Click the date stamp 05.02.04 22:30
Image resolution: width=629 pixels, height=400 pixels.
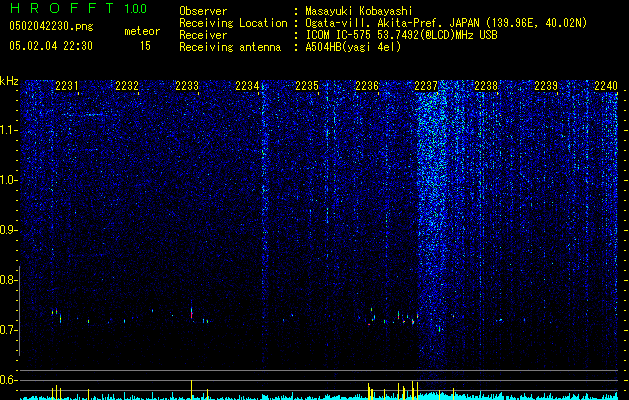click(x=51, y=46)
